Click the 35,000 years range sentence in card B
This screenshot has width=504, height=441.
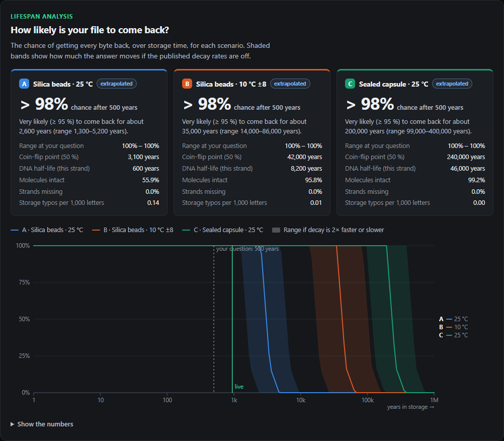pos(244,126)
